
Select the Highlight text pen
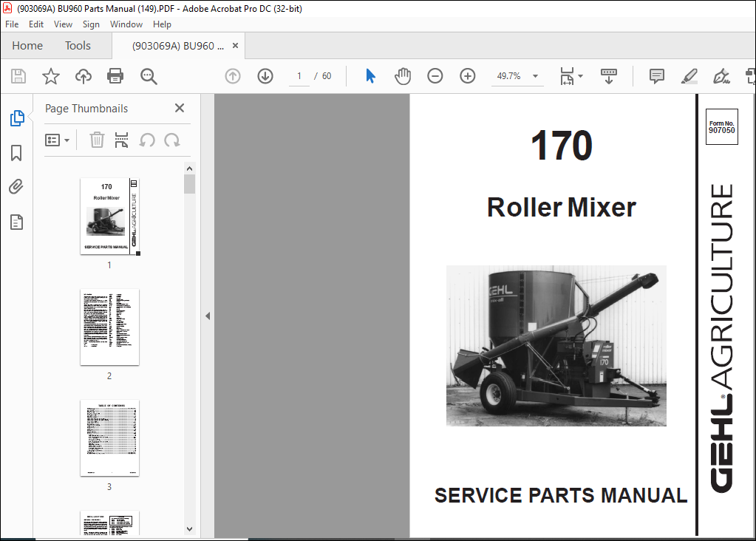(x=689, y=76)
